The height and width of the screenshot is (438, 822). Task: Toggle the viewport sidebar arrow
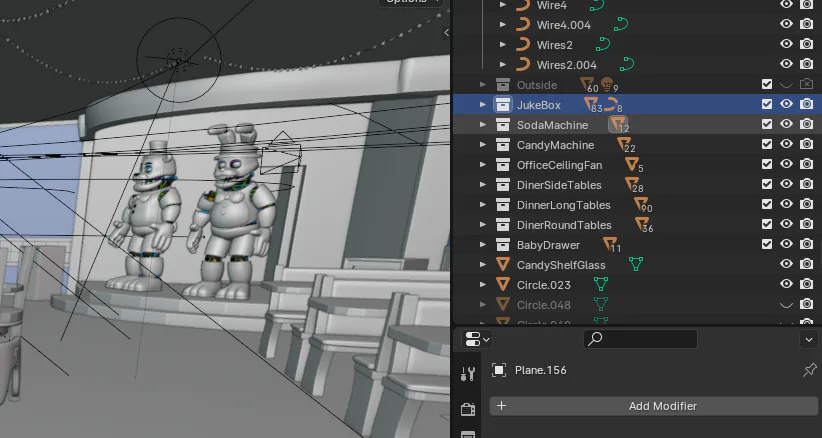click(446, 32)
